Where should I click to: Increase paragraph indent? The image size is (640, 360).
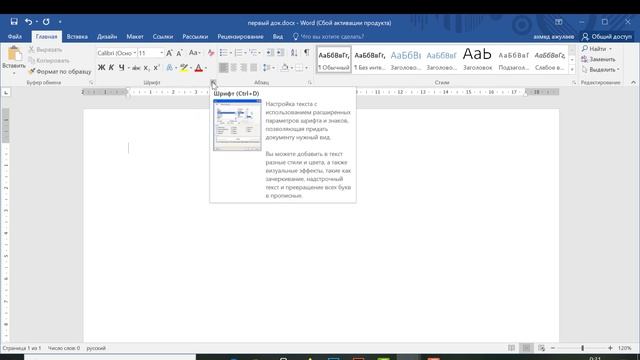(x=280, y=53)
